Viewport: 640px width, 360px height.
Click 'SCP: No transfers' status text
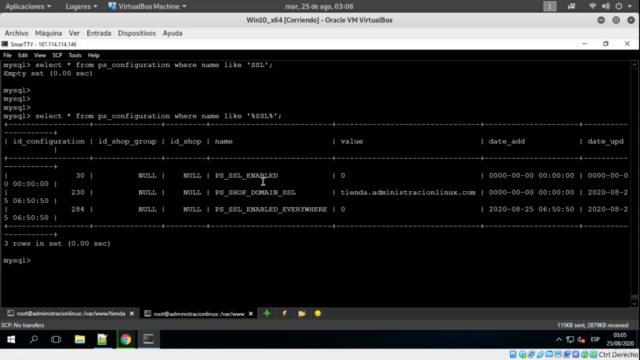click(x=23, y=325)
